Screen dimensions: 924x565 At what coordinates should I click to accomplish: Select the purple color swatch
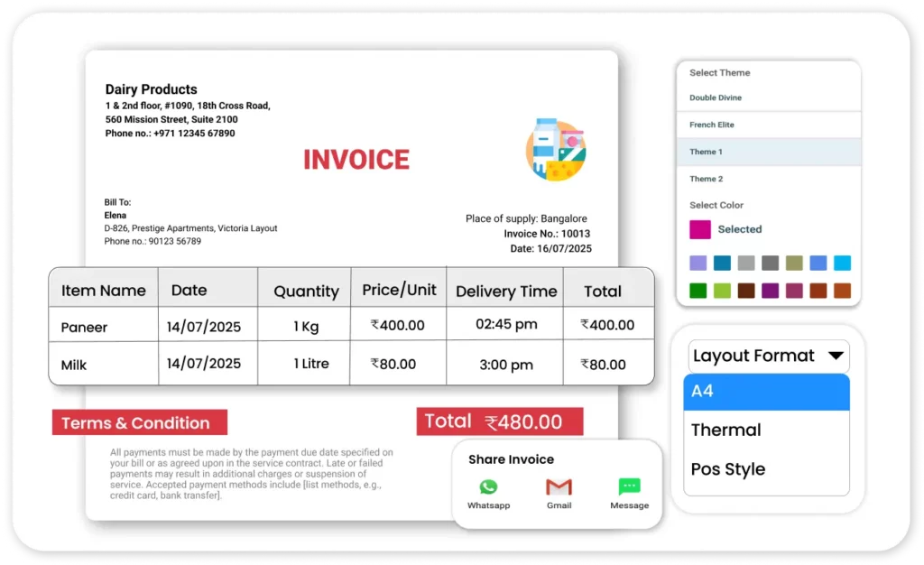(x=770, y=291)
